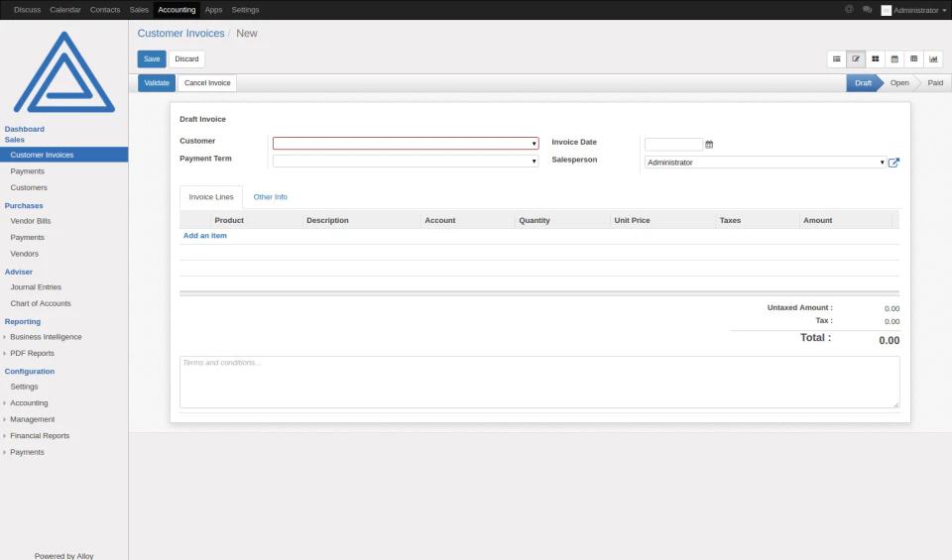Open the Contacts menu

pyautogui.click(x=105, y=10)
